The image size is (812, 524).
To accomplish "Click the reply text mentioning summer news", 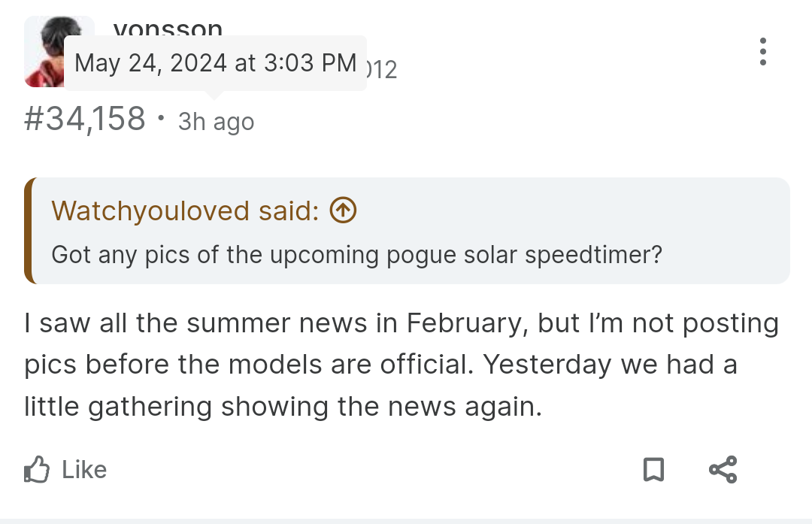I will tap(401, 365).
